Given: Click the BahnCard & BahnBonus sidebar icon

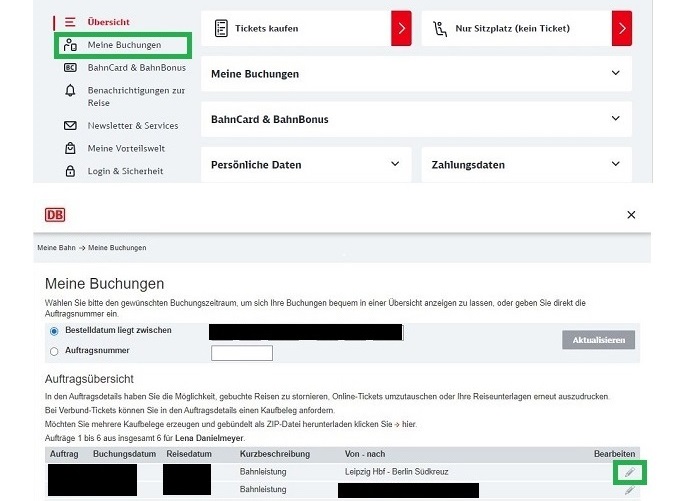Looking at the screenshot, I should coord(70,67).
